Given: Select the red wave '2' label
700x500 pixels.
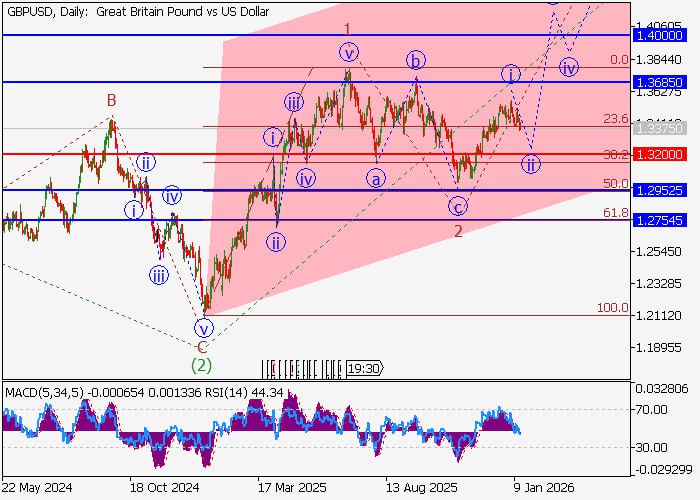Looking at the screenshot, I should (x=458, y=232).
